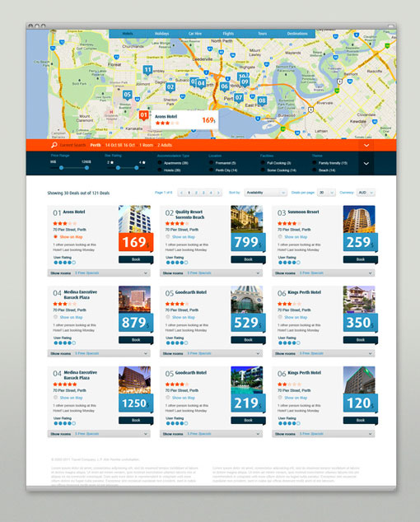Expand Show rooms for Quality Resort Sorrento Beach
This screenshot has width=420, height=522.
pyautogui.click(x=211, y=273)
